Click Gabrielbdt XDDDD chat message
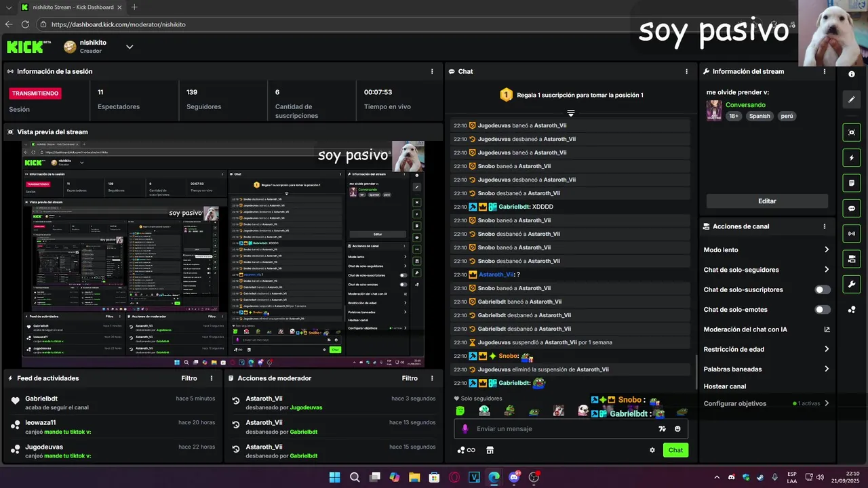Image resolution: width=868 pixels, height=488 pixels. (x=571, y=207)
